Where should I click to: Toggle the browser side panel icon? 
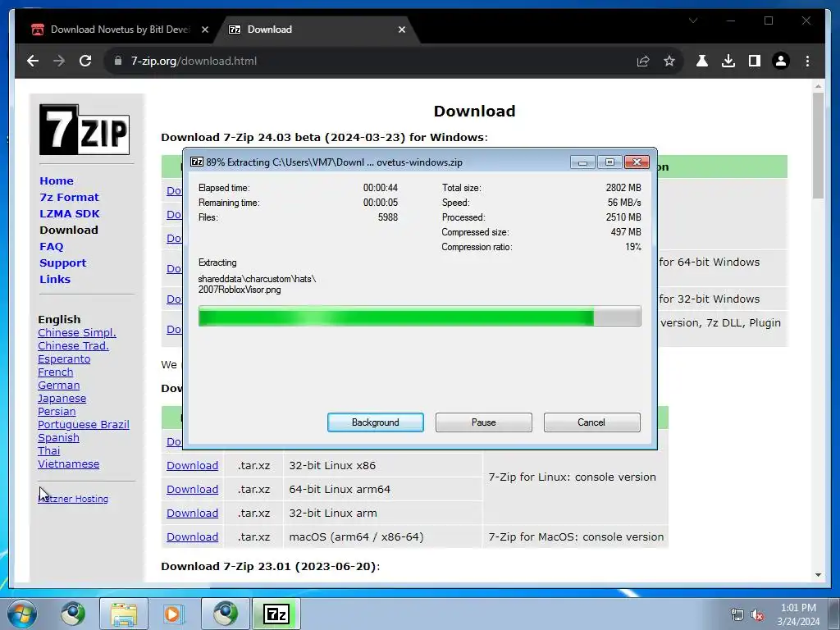point(755,61)
